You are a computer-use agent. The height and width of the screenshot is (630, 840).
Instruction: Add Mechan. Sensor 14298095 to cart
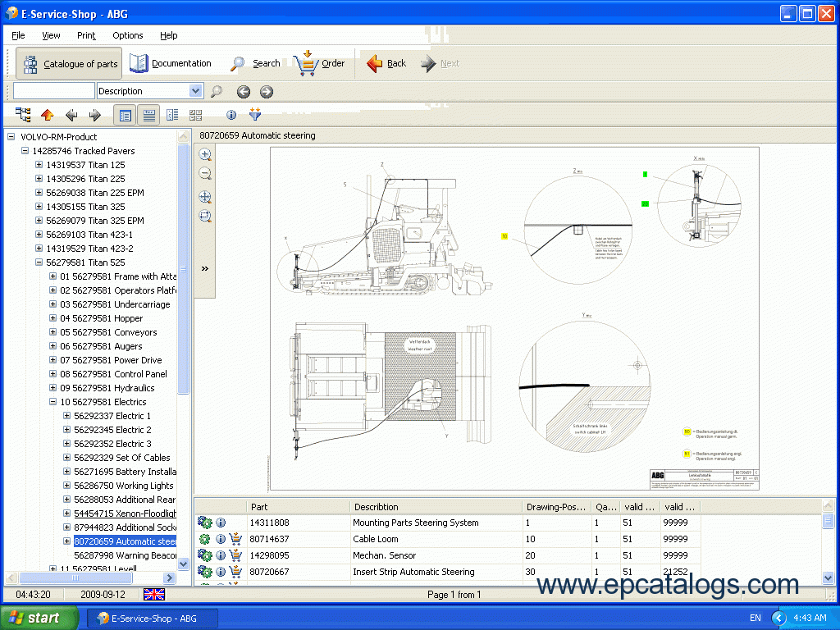pyautogui.click(x=235, y=555)
